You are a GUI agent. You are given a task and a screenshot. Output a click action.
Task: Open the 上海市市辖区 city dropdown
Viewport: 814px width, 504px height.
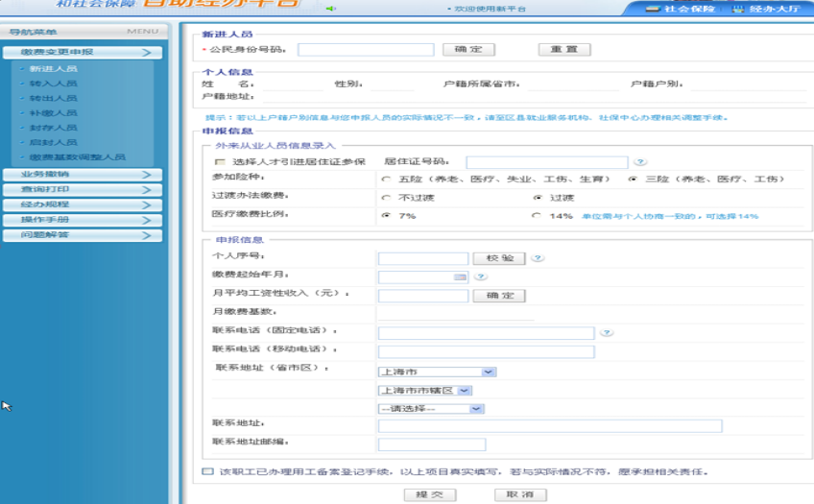424,391
